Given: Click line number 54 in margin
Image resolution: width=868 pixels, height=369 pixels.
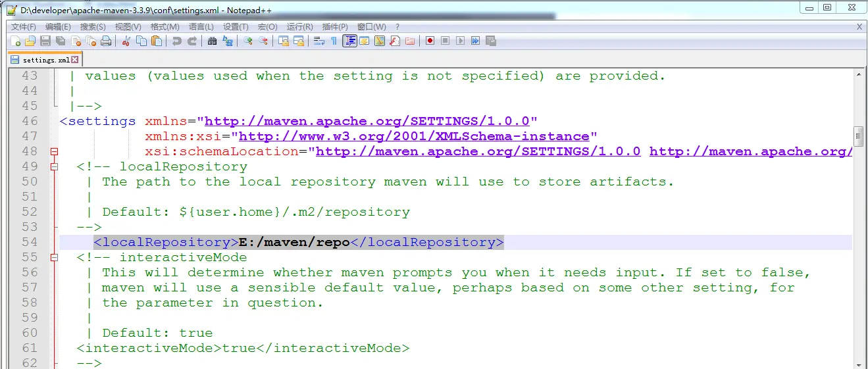Looking at the screenshot, I should pyautogui.click(x=30, y=242).
